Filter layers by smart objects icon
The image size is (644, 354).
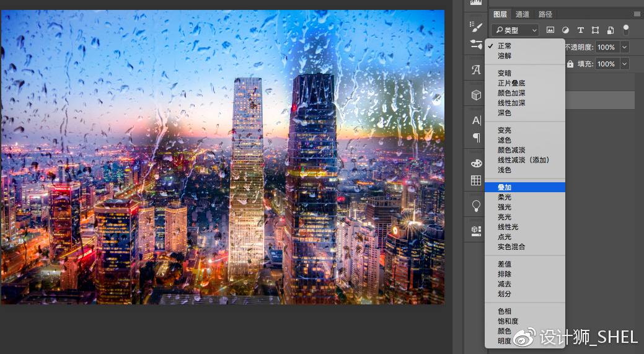611,30
